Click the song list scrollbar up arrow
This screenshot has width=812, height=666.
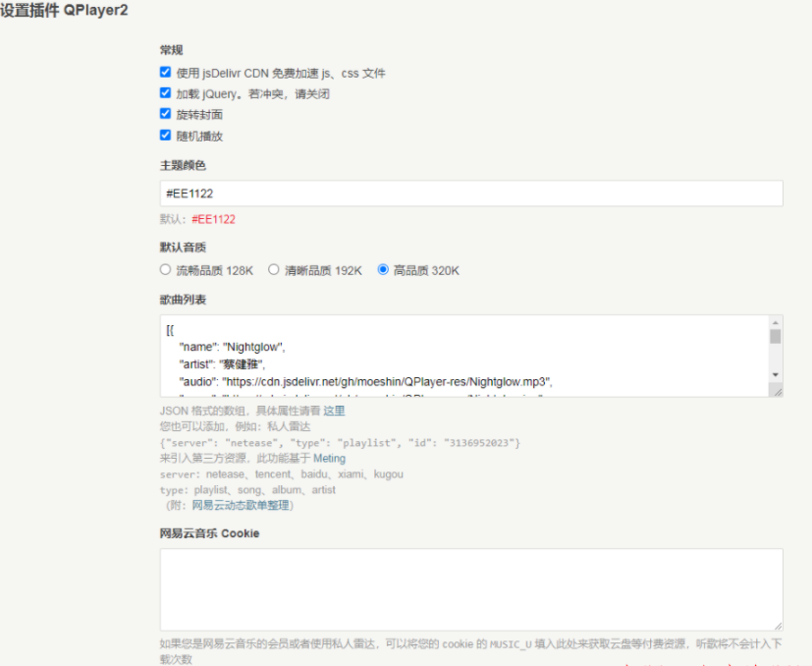775,322
